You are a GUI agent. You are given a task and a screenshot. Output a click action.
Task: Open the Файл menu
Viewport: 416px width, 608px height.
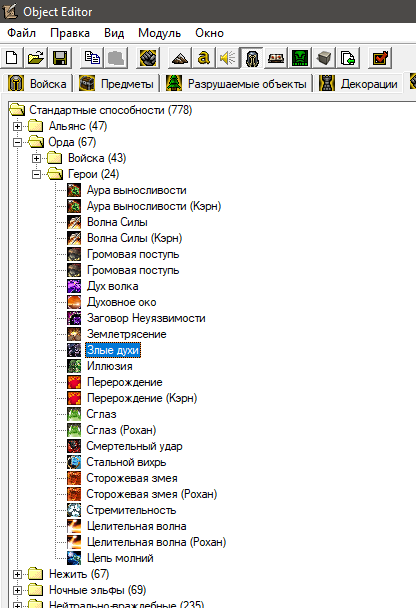tap(21, 33)
